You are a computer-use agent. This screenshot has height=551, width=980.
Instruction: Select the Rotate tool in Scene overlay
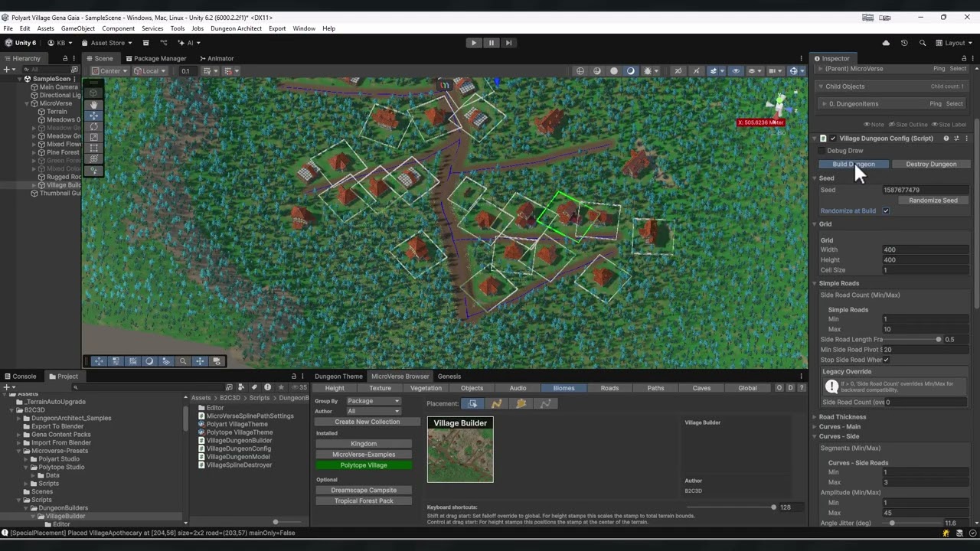[93, 127]
